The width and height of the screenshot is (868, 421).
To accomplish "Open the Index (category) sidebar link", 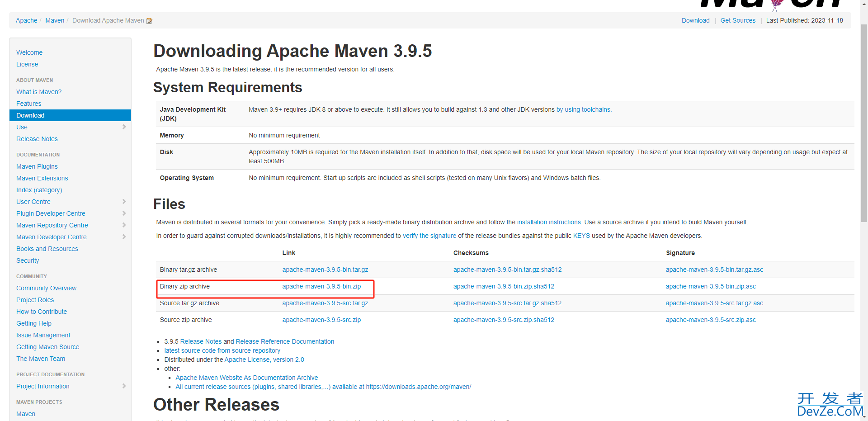I will (39, 190).
